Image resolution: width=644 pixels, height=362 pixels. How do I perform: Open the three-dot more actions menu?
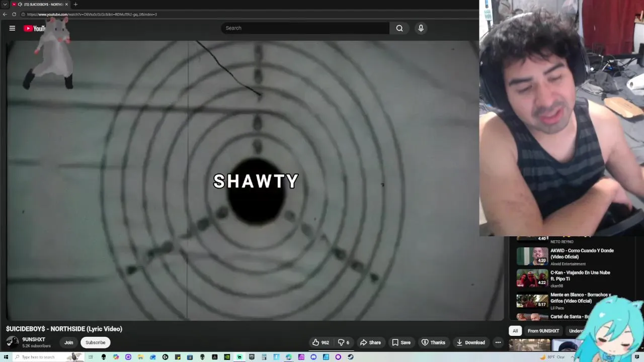tap(498, 342)
